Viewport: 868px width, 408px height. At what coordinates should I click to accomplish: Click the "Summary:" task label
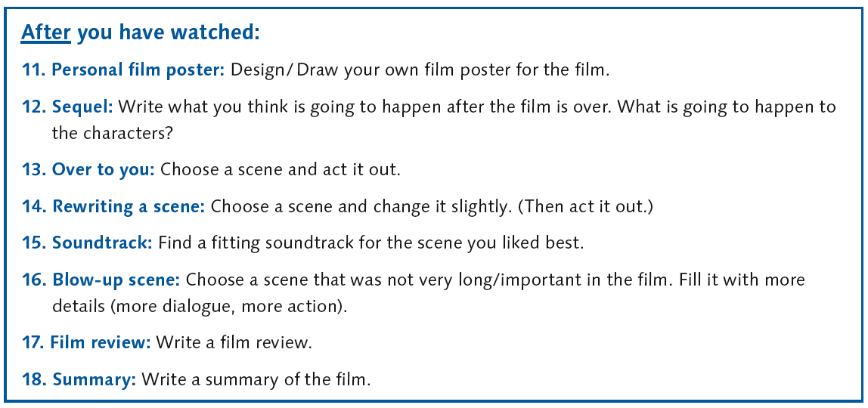(94, 380)
